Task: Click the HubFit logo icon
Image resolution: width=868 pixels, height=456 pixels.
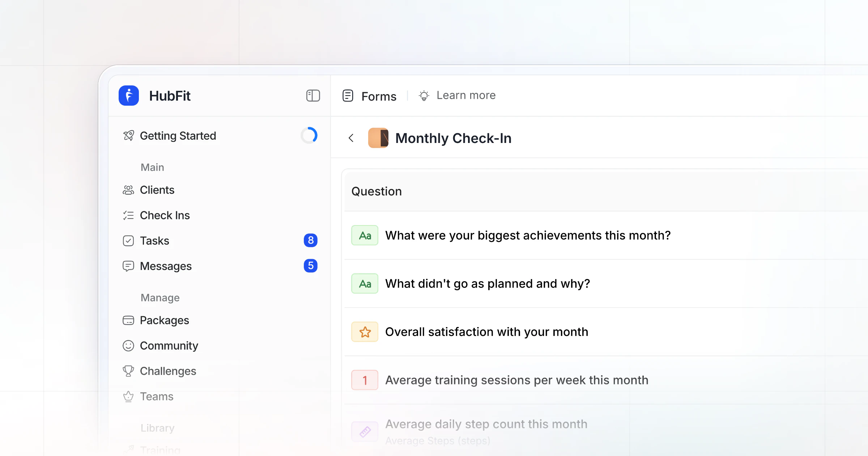Action: 129,96
